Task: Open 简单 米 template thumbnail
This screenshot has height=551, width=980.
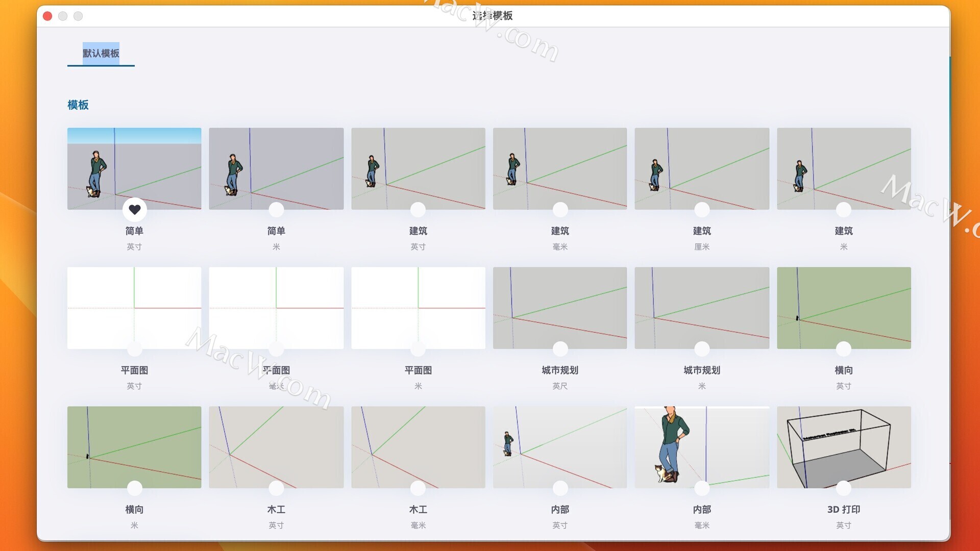Action: [x=276, y=168]
